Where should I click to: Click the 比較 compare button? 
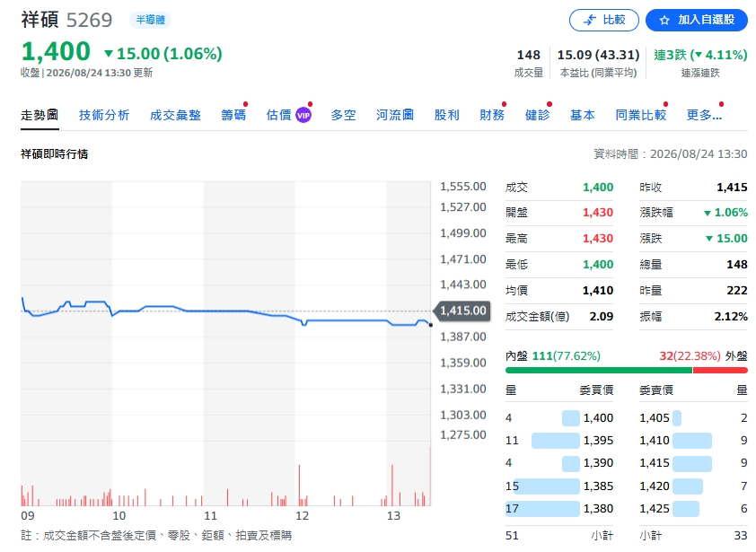point(603,21)
